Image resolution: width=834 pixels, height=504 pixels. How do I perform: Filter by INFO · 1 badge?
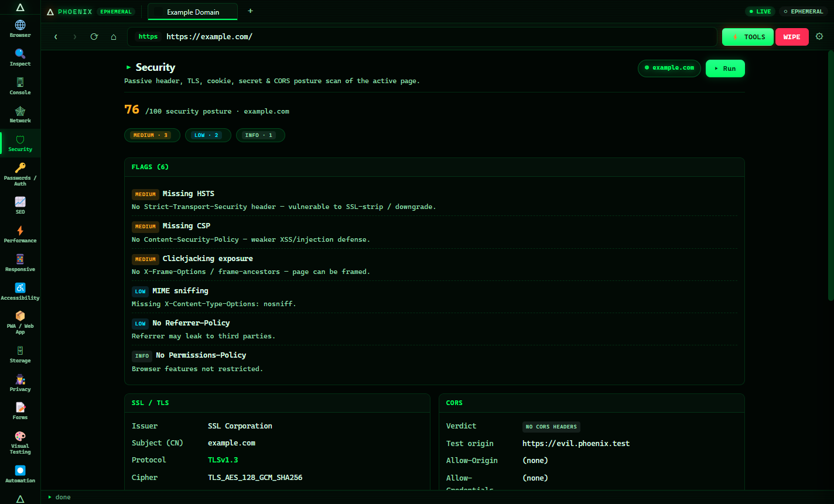(x=260, y=135)
